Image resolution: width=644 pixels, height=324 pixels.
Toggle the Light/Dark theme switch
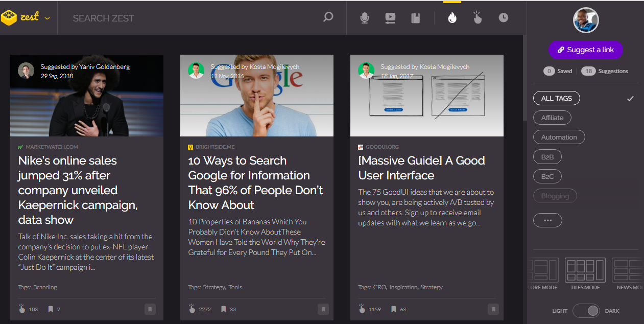pyautogui.click(x=587, y=311)
